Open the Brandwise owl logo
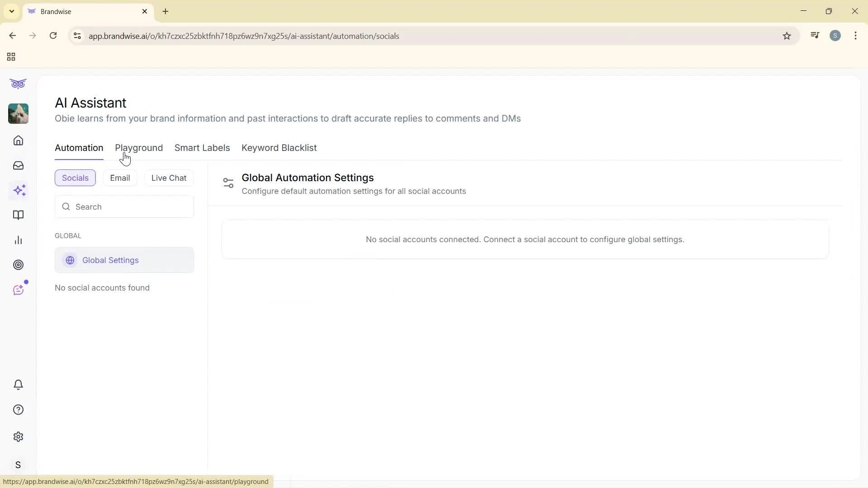This screenshot has width=868, height=488. [18, 84]
